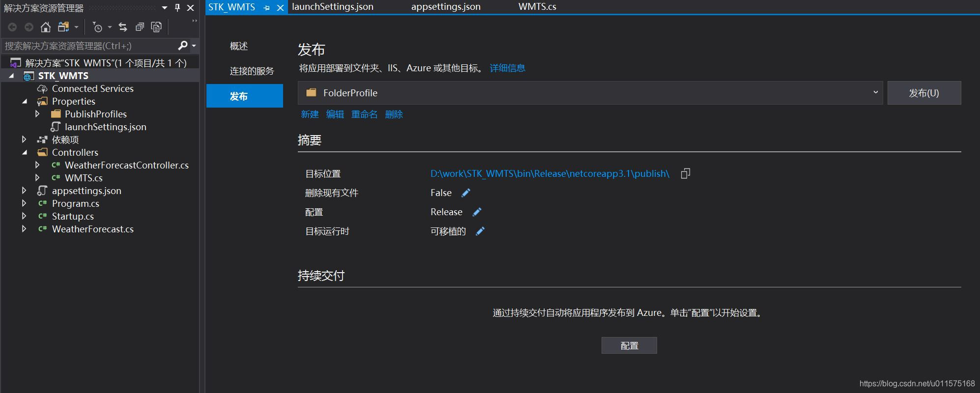This screenshot has width=980, height=393.
Task: Switch between solution and folder views icon
Action: click(x=63, y=27)
